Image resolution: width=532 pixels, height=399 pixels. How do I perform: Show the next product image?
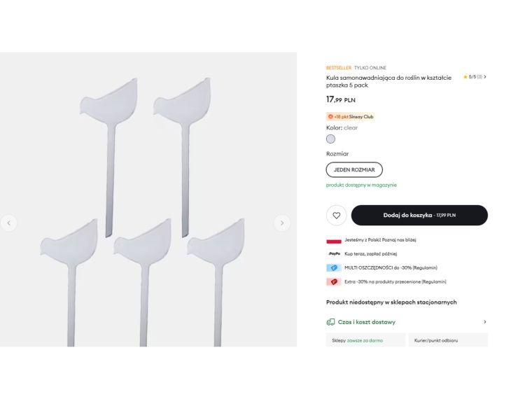[281, 223]
